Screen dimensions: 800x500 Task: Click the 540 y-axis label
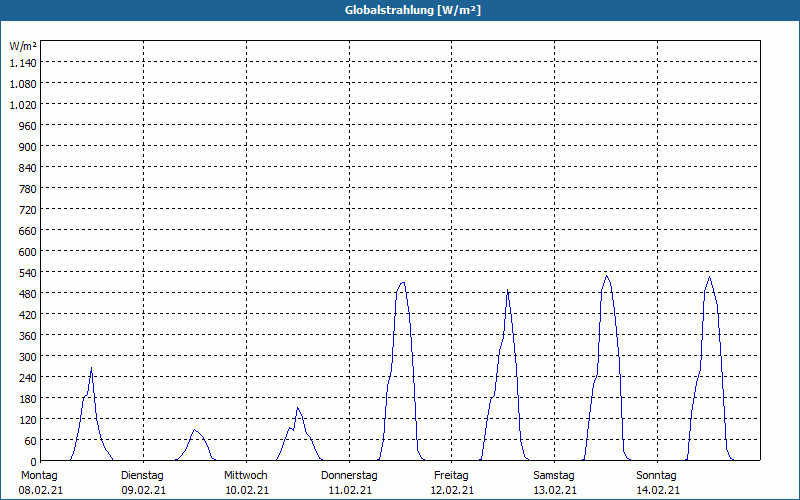click(28, 273)
